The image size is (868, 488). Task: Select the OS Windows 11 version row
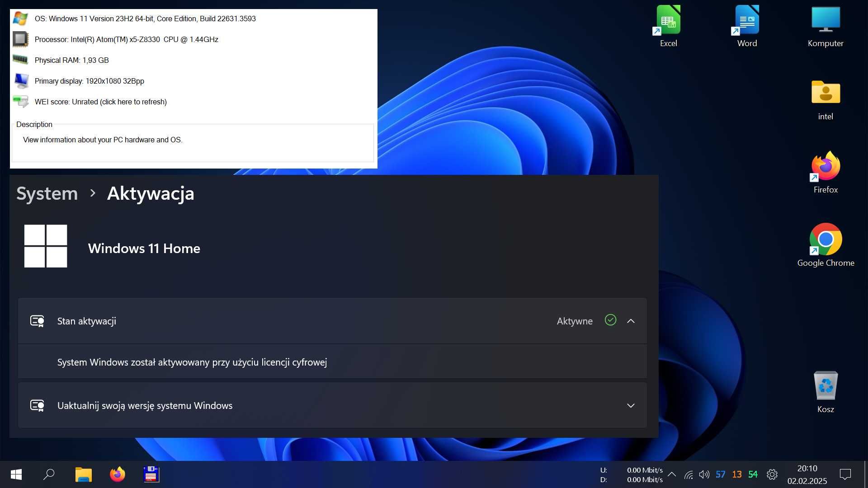[x=145, y=19]
